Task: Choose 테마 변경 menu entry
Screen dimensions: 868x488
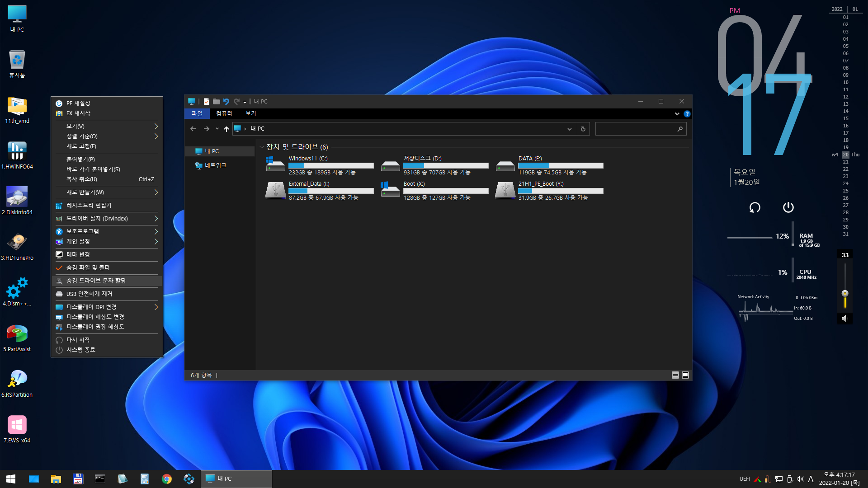Action: pyautogui.click(x=107, y=255)
